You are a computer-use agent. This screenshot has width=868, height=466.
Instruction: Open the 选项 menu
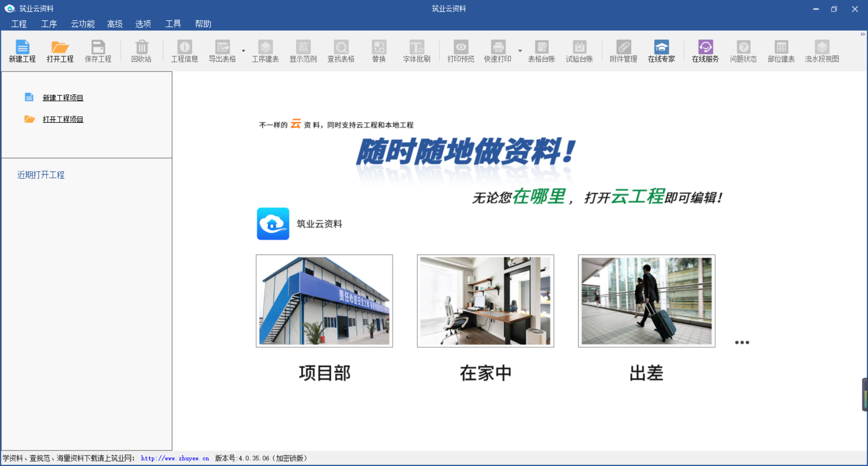tap(143, 24)
